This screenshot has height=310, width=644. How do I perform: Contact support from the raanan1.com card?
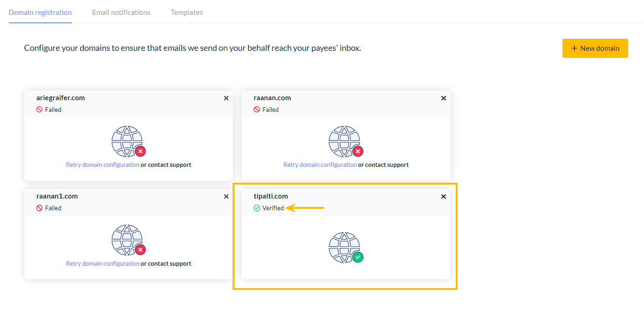(x=170, y=263)
